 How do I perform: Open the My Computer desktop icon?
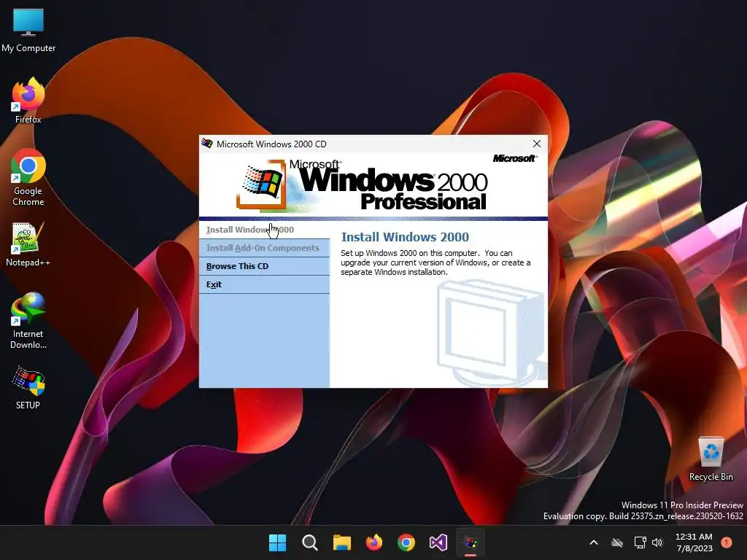(x=28, y=29)
